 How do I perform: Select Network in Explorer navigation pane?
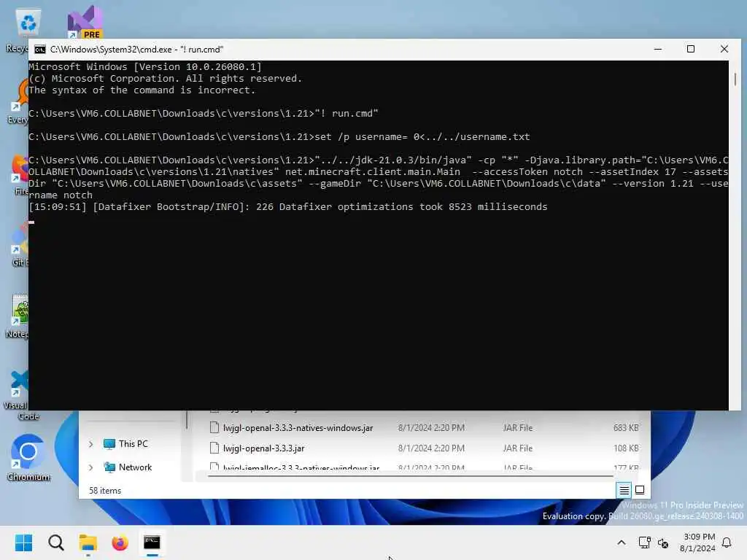coord(128,467)
